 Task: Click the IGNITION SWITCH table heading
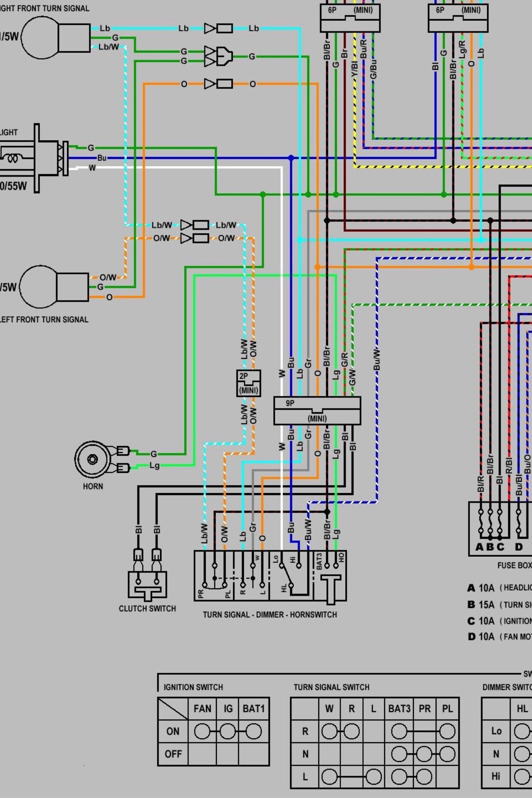[x=193, y=687]
